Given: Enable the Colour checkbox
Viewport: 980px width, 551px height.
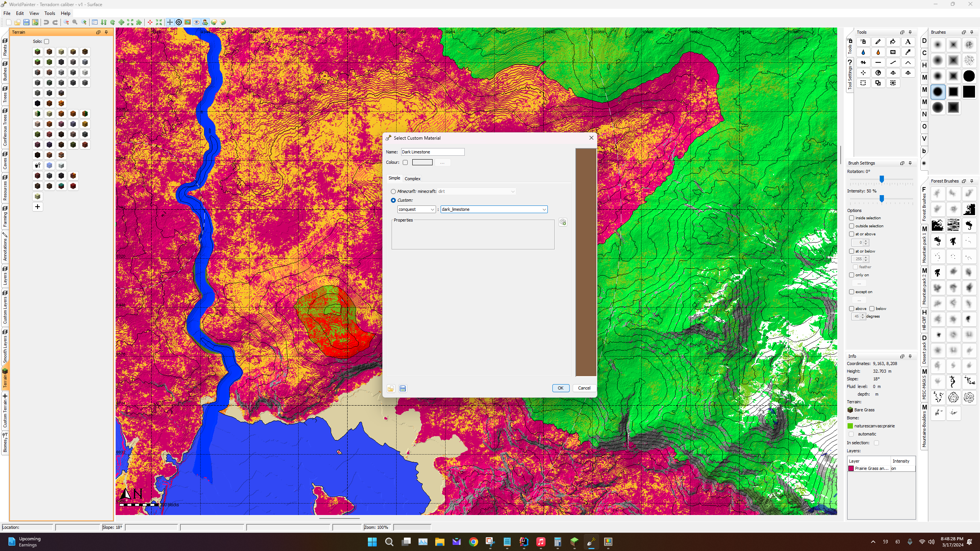Looking at the screenshot, I should click(x=405, y=162).
